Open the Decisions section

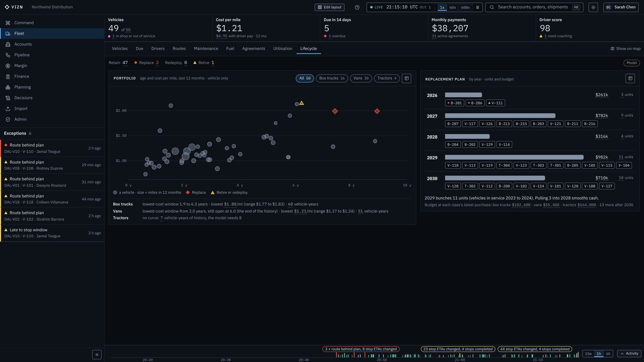point(52,98)
